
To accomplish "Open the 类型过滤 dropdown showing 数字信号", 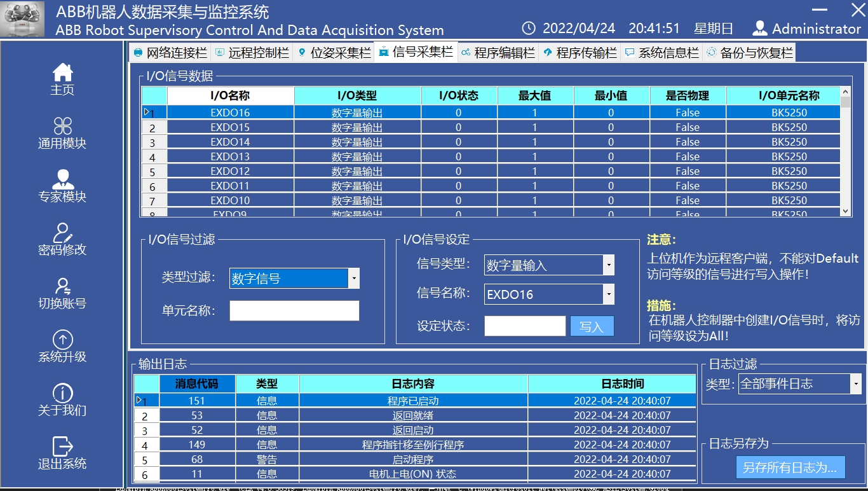I will pyautogui.click(x=294, y=278).
